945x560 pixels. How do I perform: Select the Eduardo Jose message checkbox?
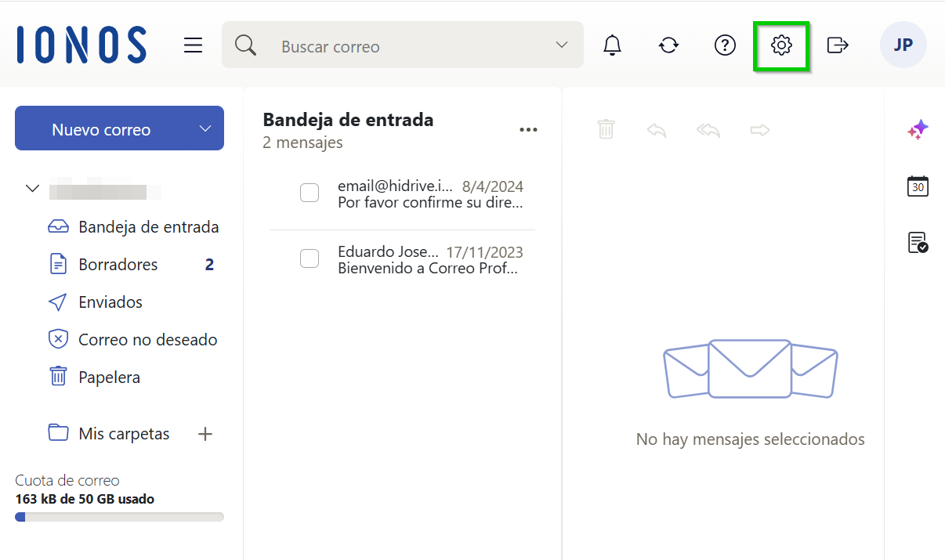(310, 258)
